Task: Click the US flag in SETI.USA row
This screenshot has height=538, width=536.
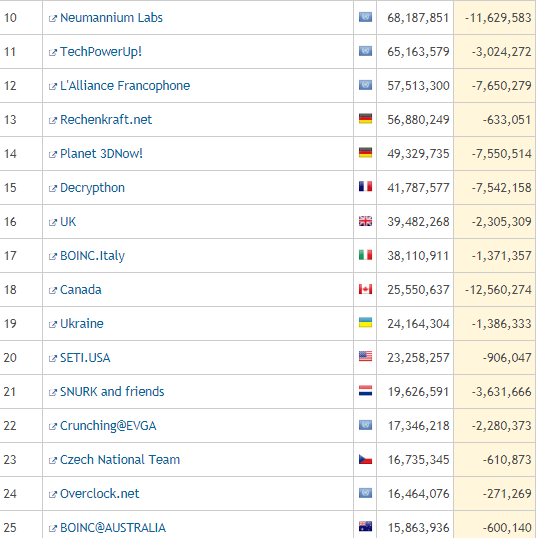Action: (x=365, y=356)
